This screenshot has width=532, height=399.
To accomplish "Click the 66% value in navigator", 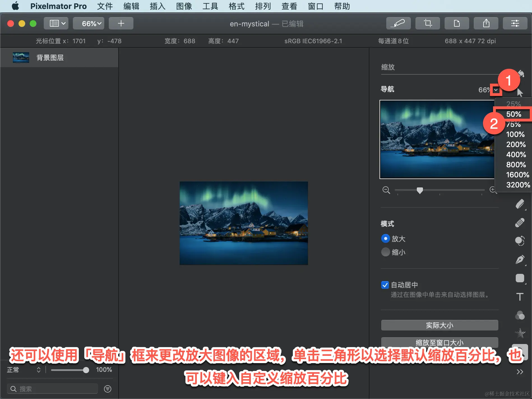I will (x=484, y=90).
